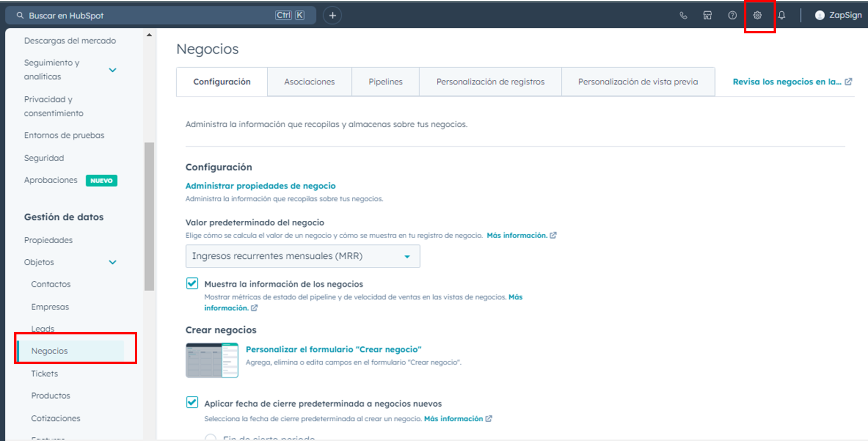Select the 'Fin de cierto periodo' radio option
The image size is (868, 441).
(x=210, y=438)
